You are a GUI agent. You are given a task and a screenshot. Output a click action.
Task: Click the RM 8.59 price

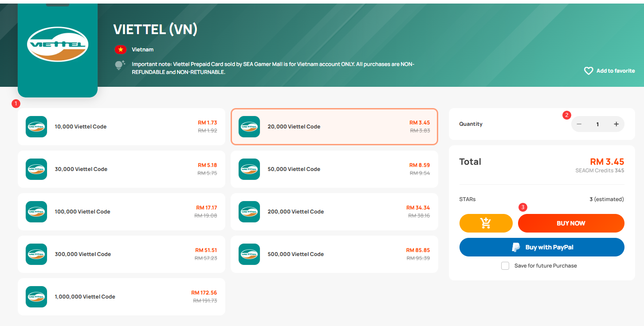(420, 165)
